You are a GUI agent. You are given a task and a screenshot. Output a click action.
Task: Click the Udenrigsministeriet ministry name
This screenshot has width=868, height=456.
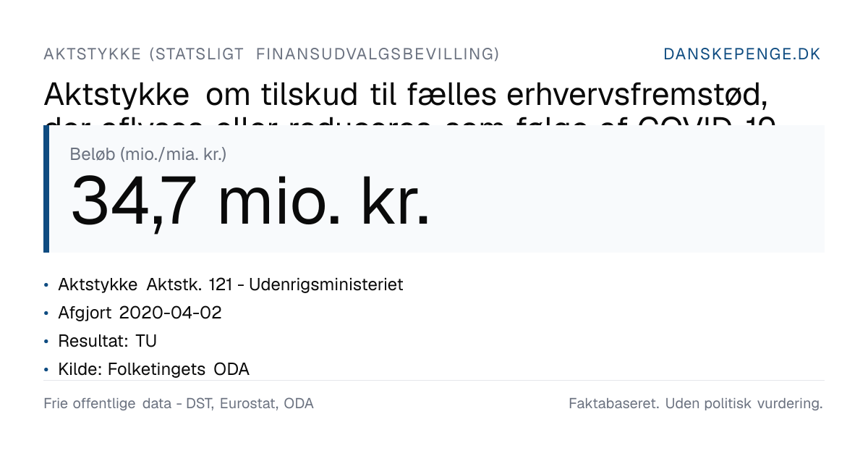[326, 284]
